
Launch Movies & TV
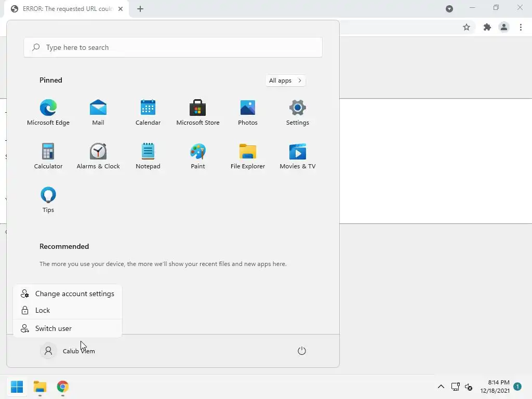pyautogui.click(x=298, y=156)
